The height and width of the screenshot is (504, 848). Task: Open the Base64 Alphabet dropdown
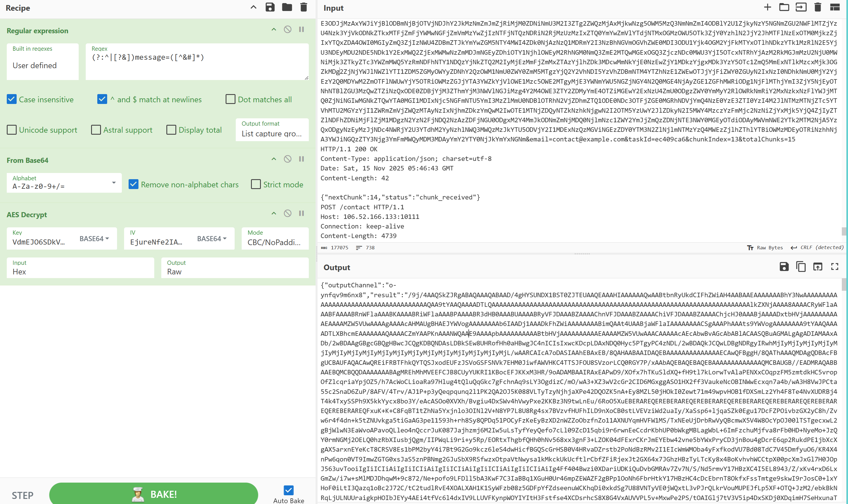pyautogui.click(x=64, y=183)
